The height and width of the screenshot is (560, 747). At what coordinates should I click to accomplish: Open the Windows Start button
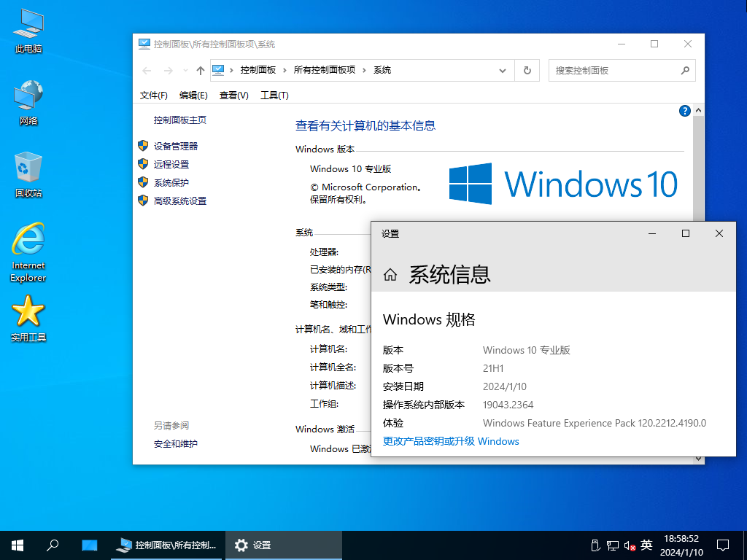[x=18, y=545]
